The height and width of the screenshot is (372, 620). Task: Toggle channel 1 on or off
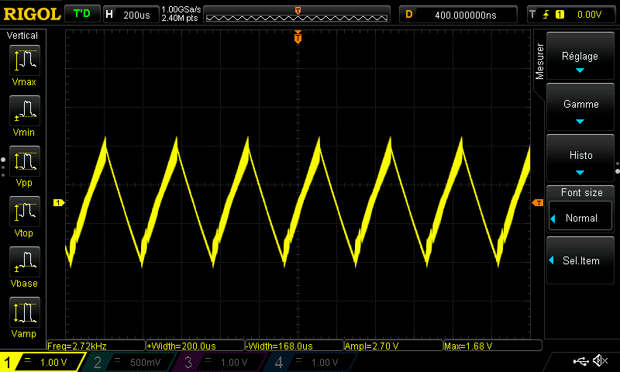click(x=42, y=362)
